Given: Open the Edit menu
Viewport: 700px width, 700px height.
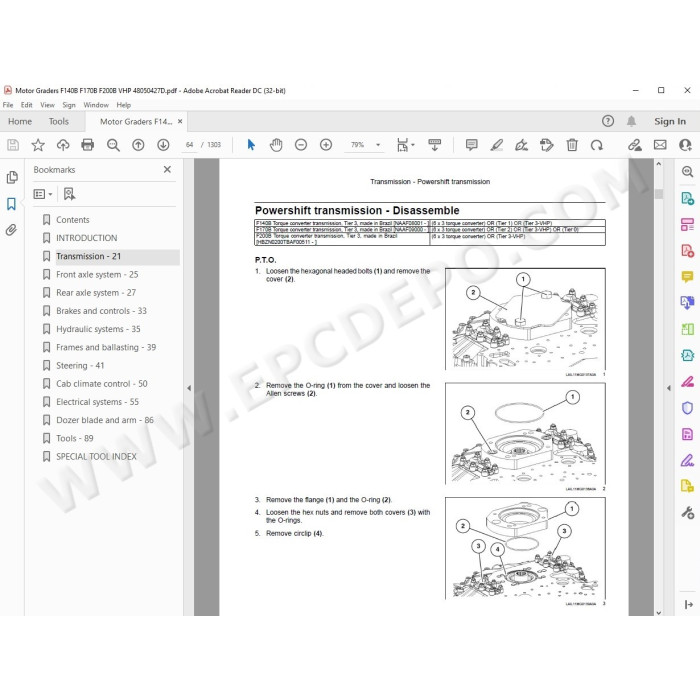Looking at the screenshot, I should coord(26,105).
